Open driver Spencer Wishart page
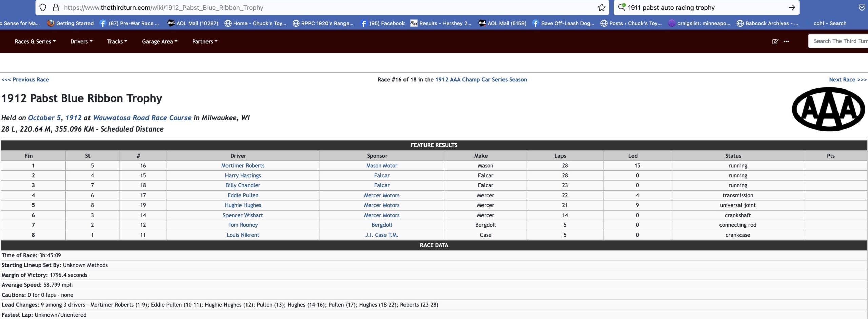This screenshot has width=868, height=319. click(243, 215)
